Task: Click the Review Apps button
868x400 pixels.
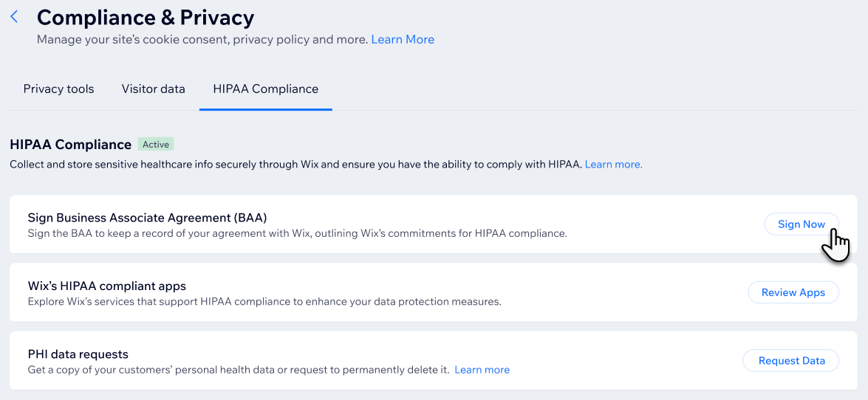Action: click(793, 292)
